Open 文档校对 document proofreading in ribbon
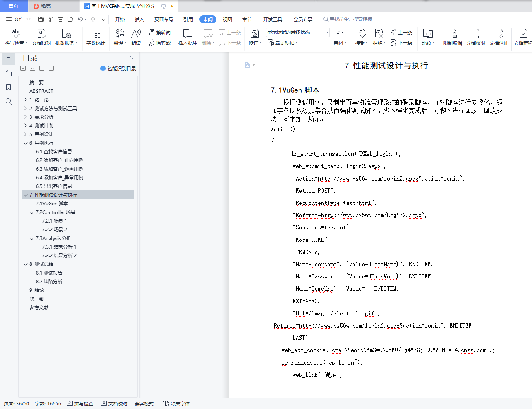Screen dimensions: 532x409 tap(42, 37)
